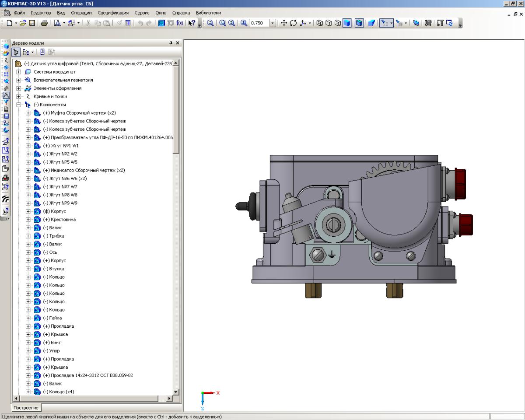Image resolution: width=525 pixels, height=420 pixels.
Task: Toggle the shaded display mode
Action: 347,23
